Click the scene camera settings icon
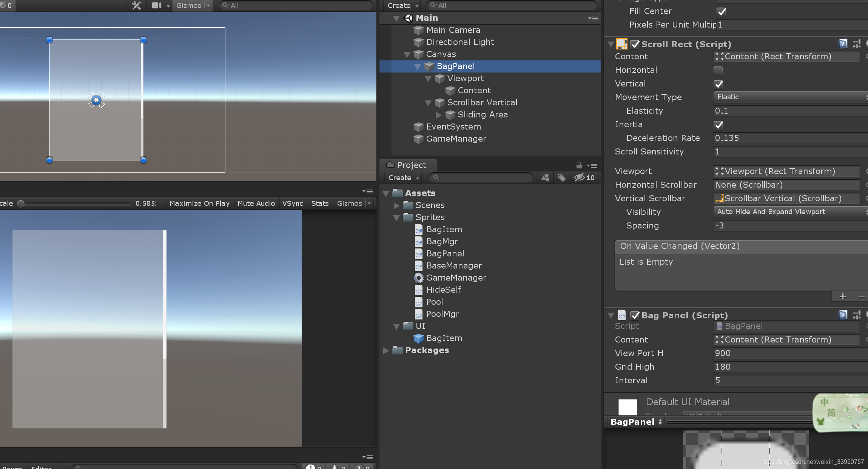The image size is (868, 469). pos(156,5)
